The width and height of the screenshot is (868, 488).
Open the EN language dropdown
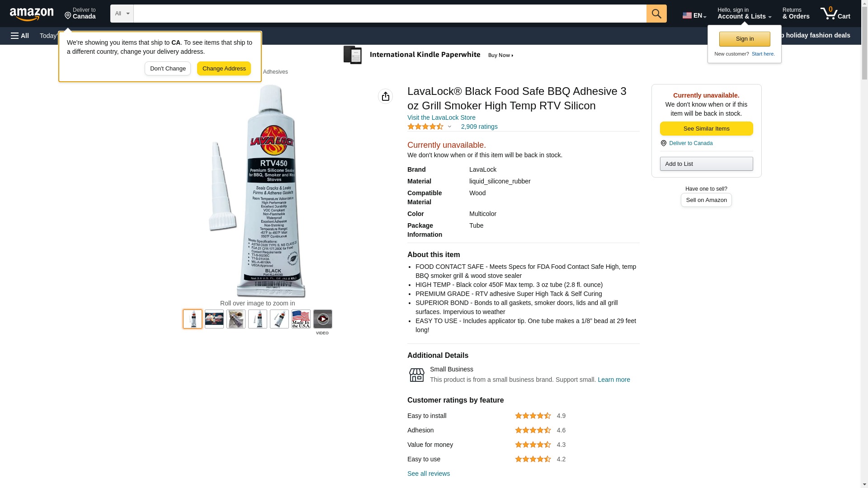pos(694,15)
